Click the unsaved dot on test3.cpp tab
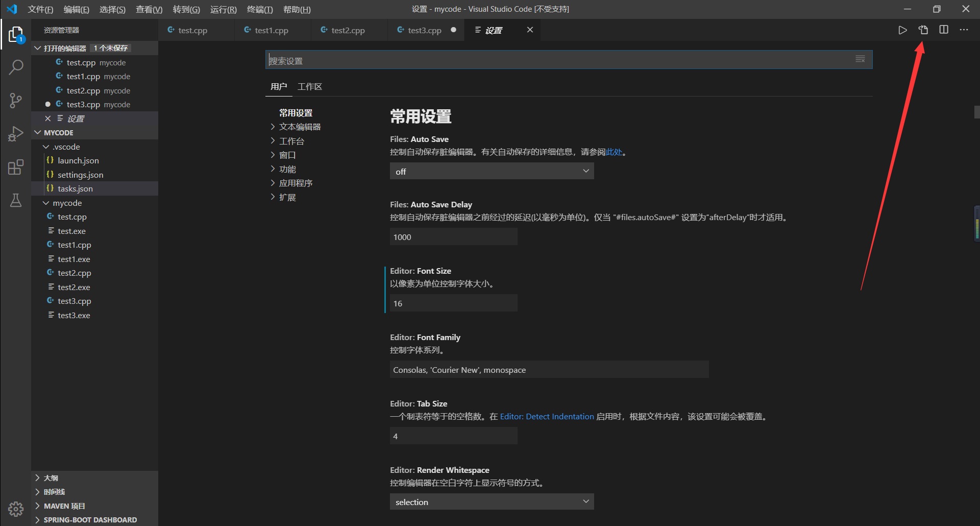 (453, 30)
